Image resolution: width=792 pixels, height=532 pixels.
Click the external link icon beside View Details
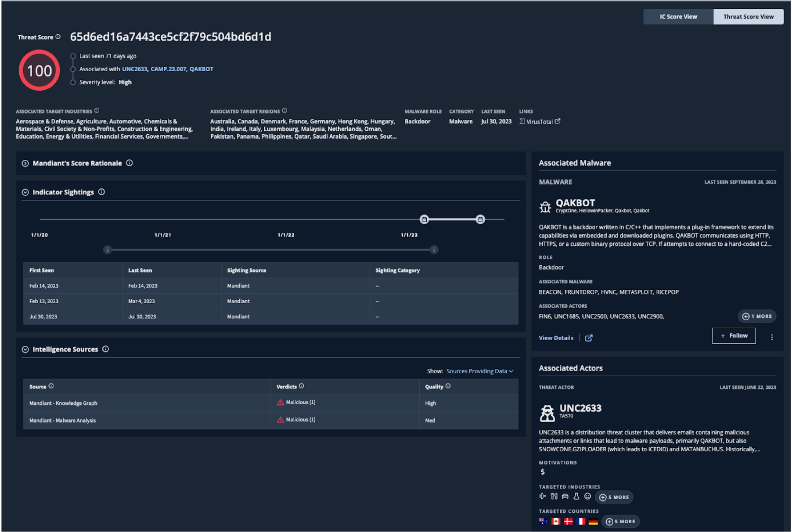pos(589,338)
